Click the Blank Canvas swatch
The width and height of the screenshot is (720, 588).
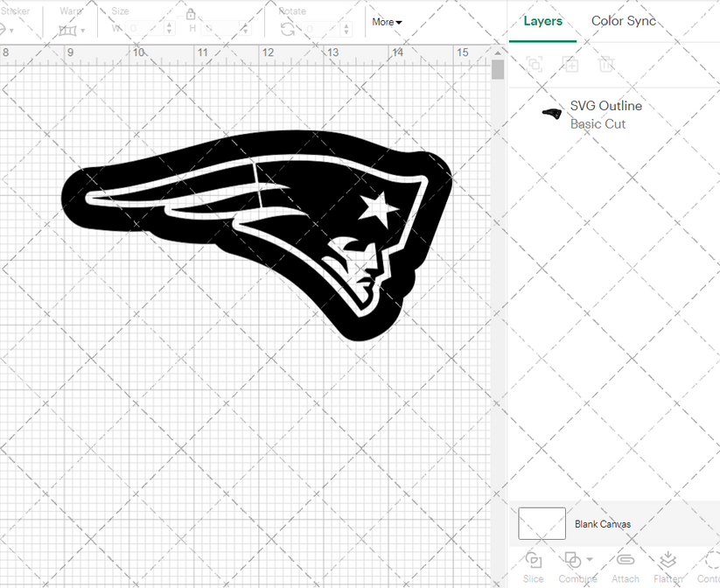(x=541, y=523)
